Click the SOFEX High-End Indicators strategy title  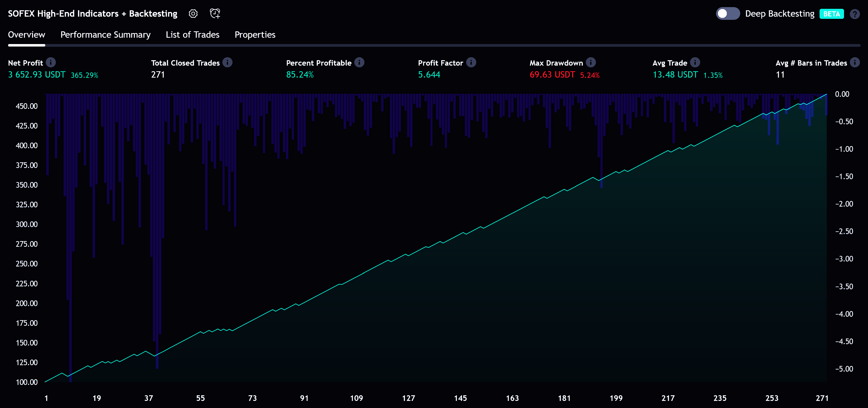(x=93, y=13)
